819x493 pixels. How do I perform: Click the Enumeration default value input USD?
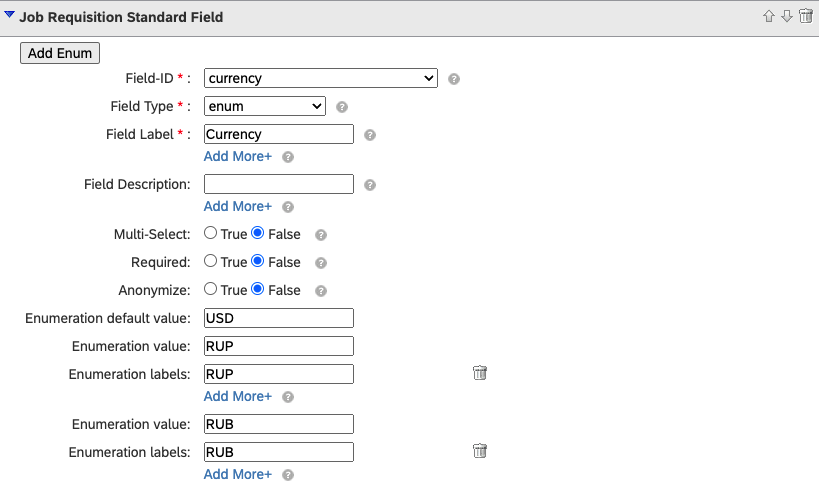[279, 318]
